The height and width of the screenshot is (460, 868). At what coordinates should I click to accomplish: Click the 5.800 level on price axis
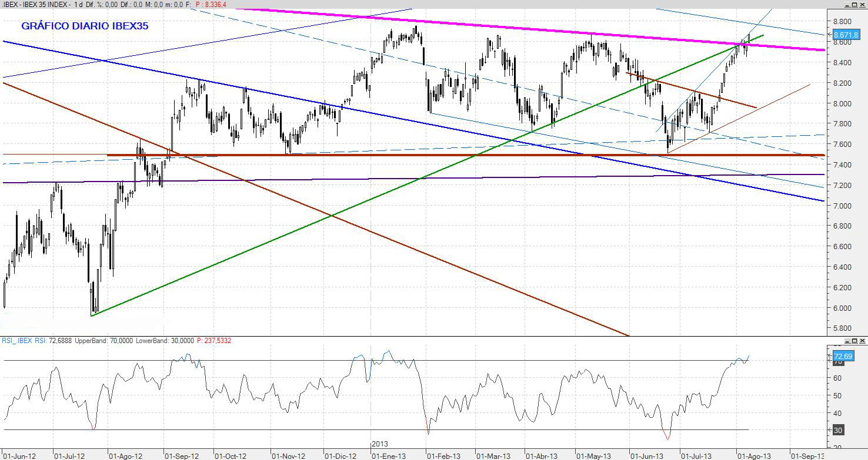pyautogui.click(x=842, y=328)
